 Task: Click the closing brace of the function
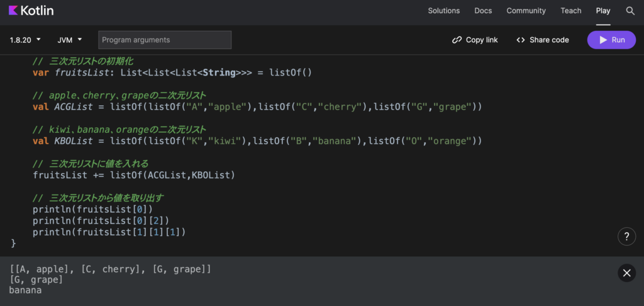pos(13,244)
